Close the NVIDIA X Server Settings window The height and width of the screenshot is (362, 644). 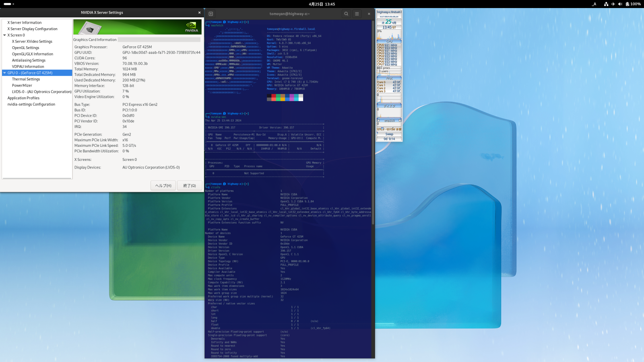point(199,12)
